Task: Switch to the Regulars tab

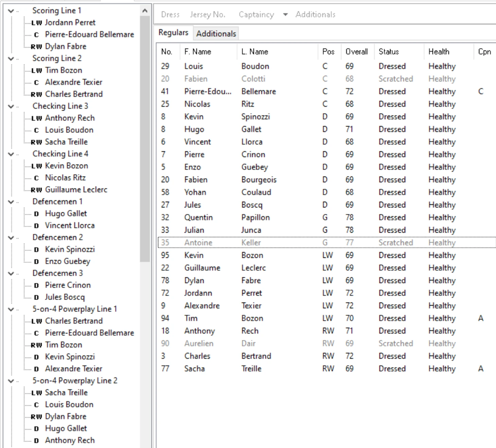Action: pyautogui.click(x=173, y=33)
